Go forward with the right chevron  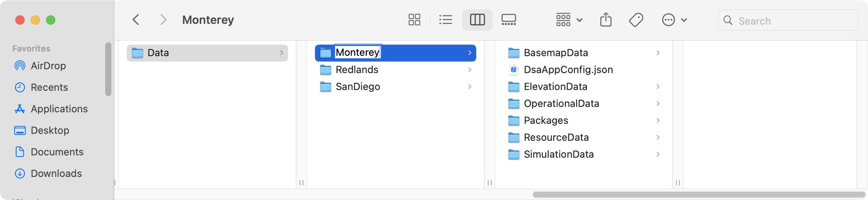point(163,20)
